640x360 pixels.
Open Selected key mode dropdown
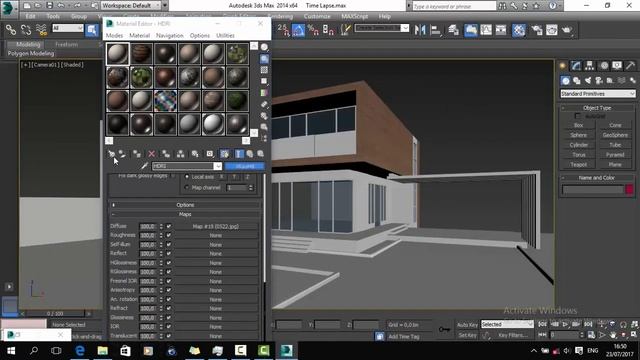(507, 324)
